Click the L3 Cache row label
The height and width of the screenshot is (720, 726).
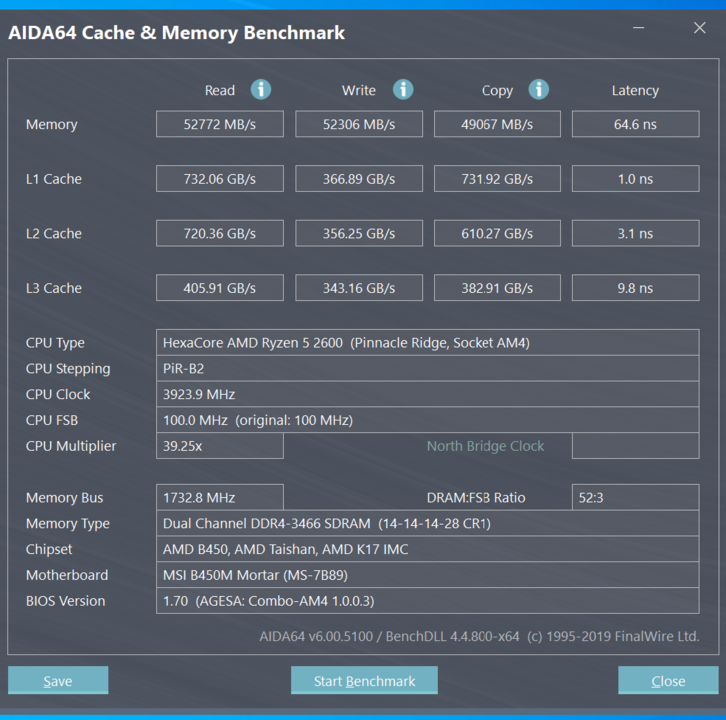tap(54, 288)
